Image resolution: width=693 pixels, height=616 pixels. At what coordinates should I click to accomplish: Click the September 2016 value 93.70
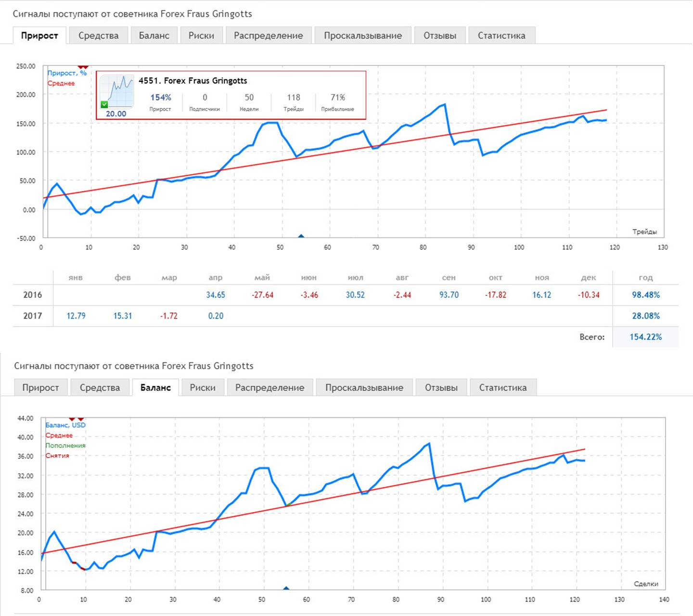coord(449,295)
